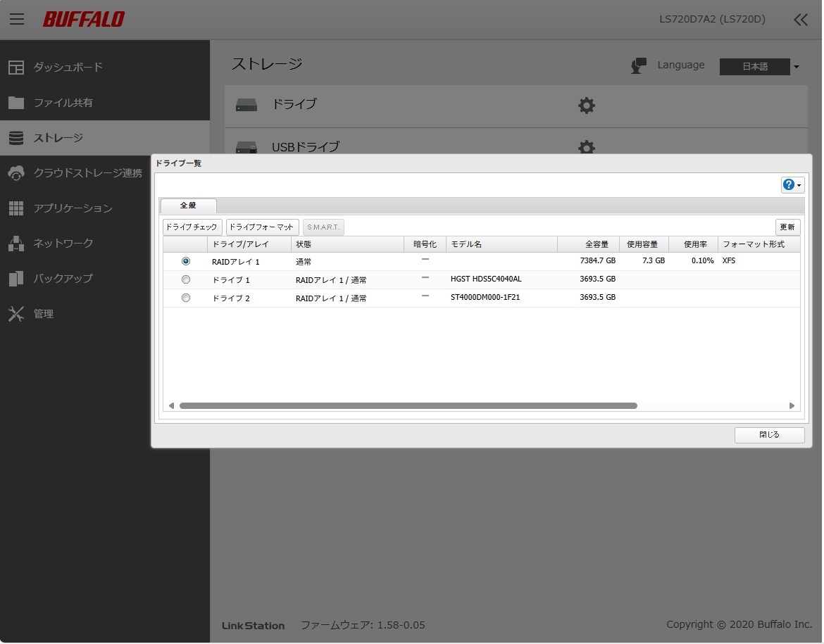Click the バックアップ icon in sidebar
The image size is (824, 644).
click(16, 279)
